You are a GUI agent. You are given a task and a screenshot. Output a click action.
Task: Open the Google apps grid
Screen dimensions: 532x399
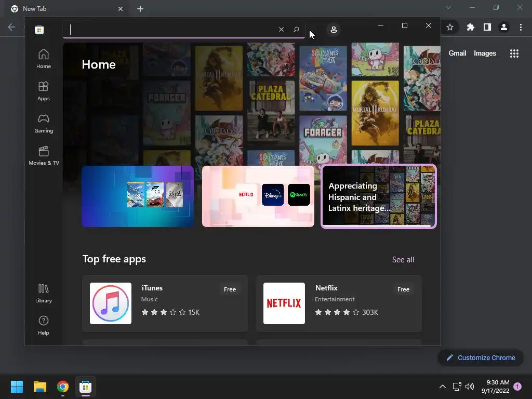514,54
